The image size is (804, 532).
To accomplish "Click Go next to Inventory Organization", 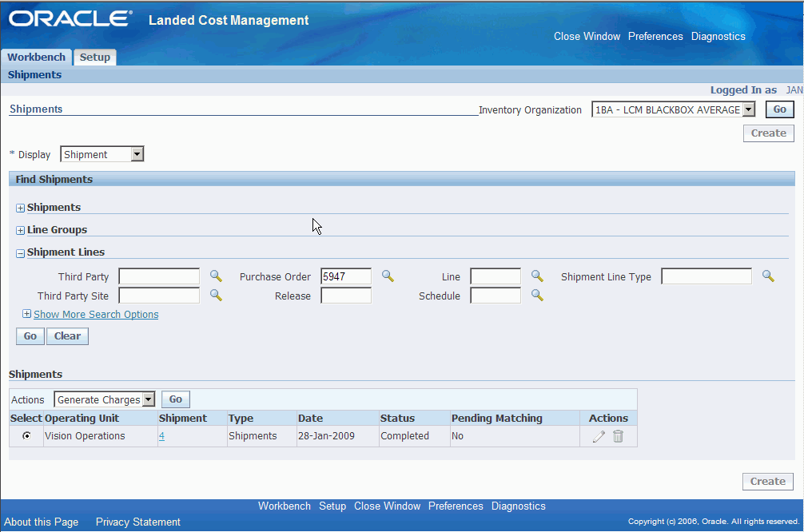I will coord(780,109).
